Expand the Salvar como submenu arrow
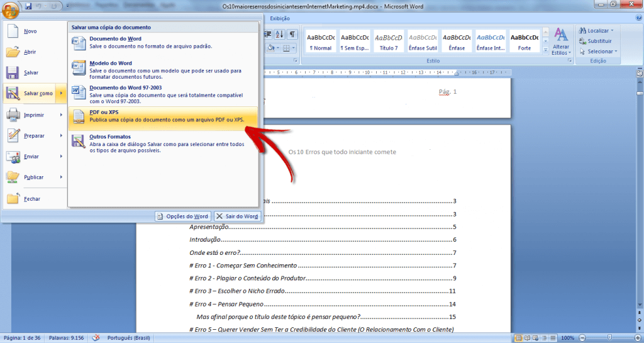644x343 pixels. click(61, 93)
